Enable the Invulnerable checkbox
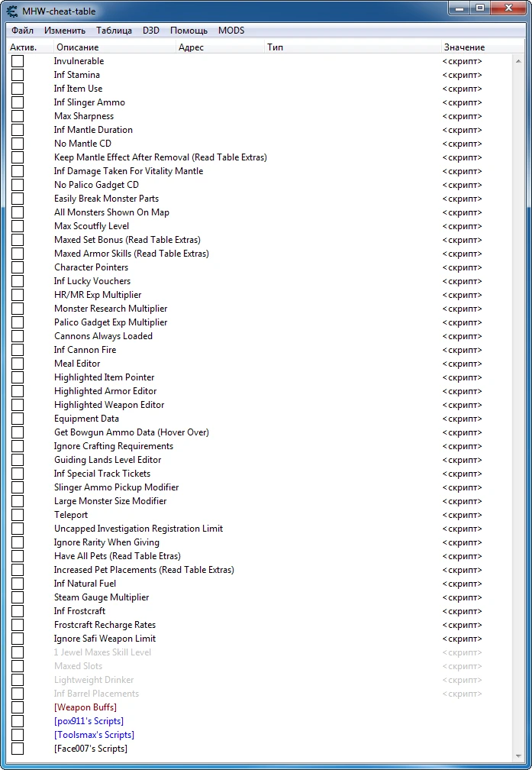This screenshot has width=532, height=770. (x=18, y=61)
